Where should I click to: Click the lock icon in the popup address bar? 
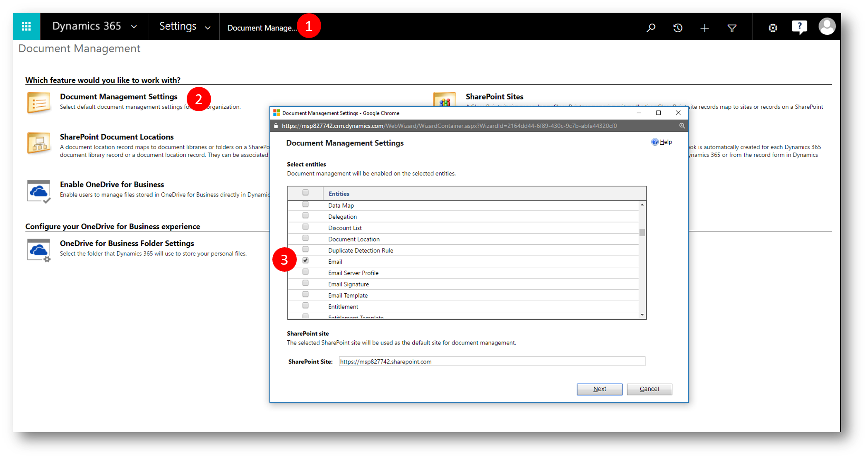point(276,126)
